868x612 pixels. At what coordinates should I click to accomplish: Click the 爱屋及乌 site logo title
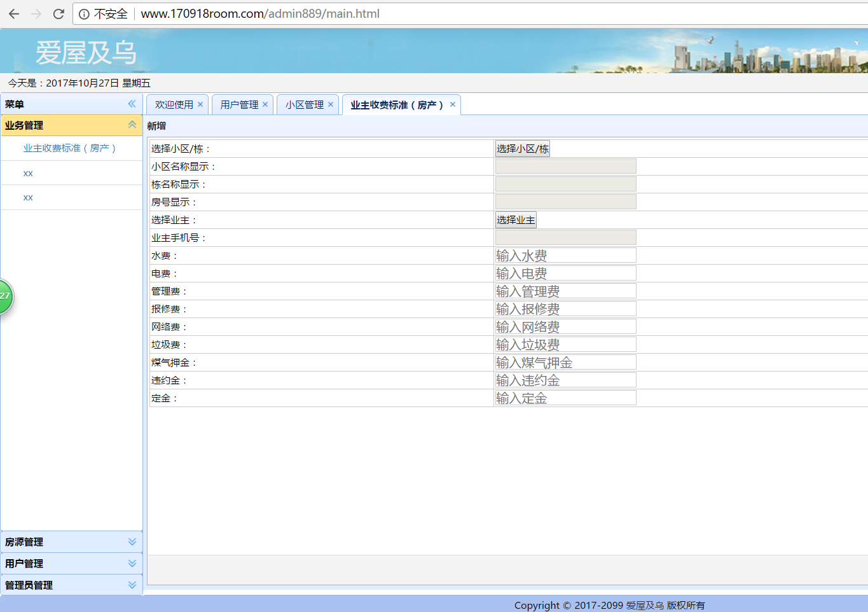pos(86,53)
